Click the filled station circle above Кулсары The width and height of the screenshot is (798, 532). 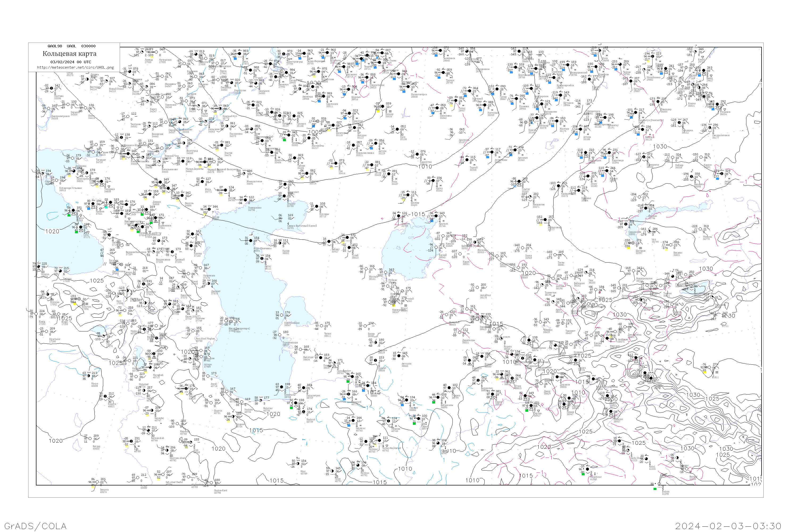click(x=316, y=206)
